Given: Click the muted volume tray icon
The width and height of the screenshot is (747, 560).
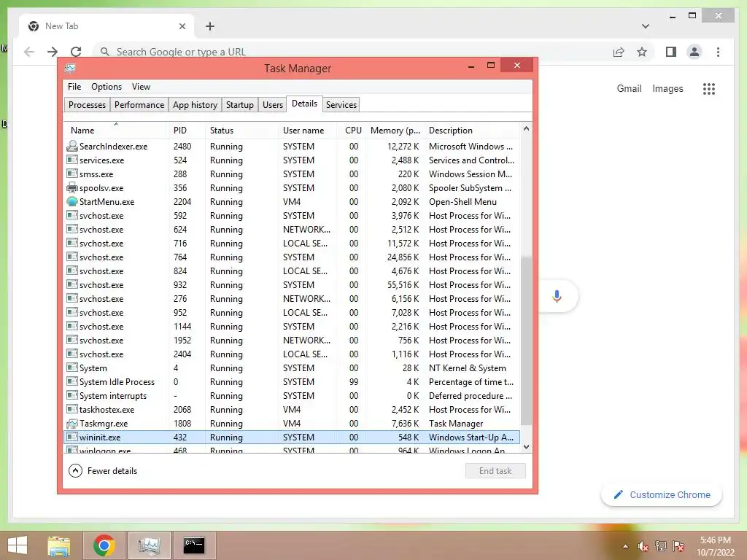Looking at the screenshot, I should [643, 546].
